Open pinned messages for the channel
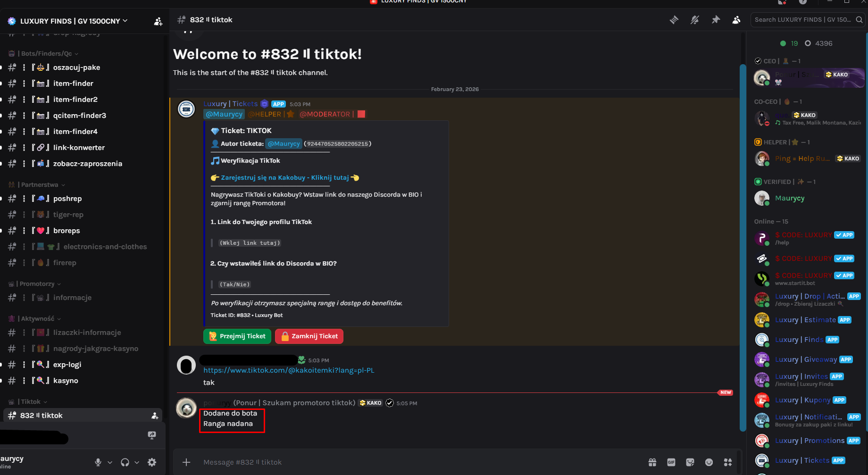Viewport: 868px width, 475px height. click(x=716, y=20)
